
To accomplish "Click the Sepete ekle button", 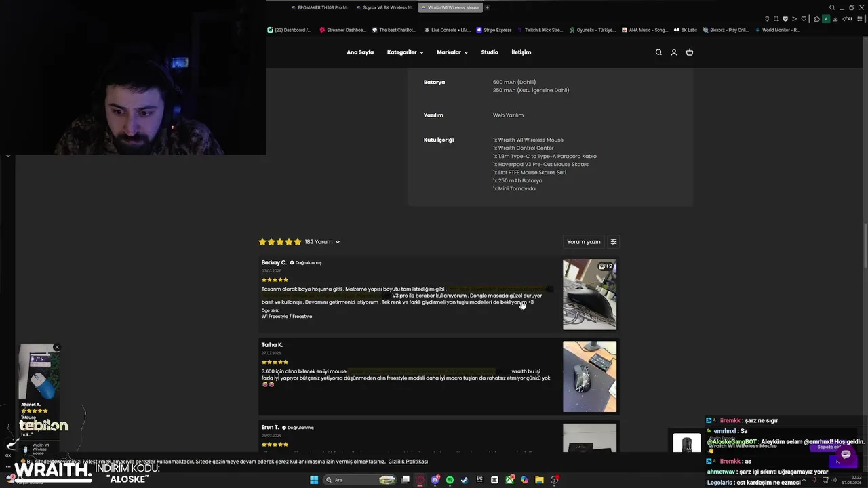I will click(x=828, y=447).
